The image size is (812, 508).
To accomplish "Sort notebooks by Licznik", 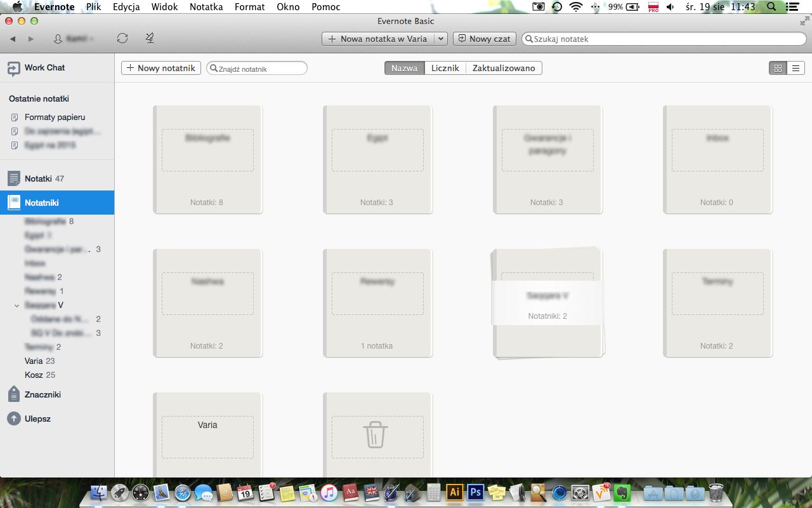I will (445, 68).
